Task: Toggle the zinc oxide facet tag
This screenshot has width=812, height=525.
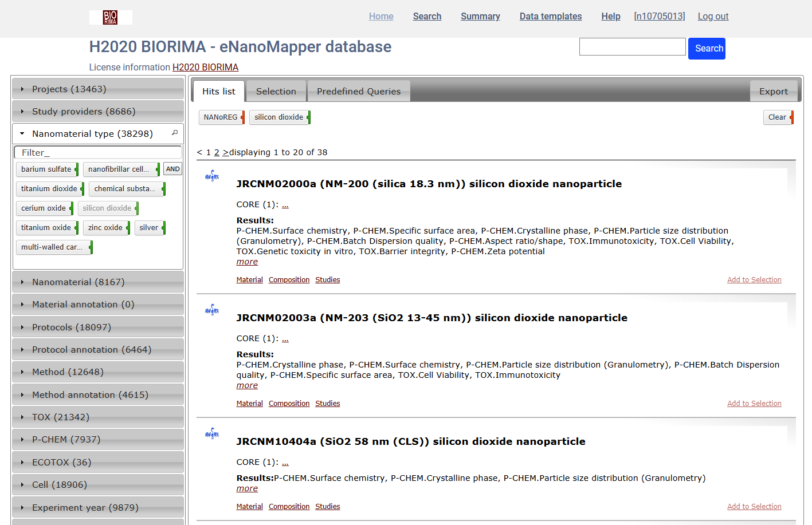Action: pos(105,228)
